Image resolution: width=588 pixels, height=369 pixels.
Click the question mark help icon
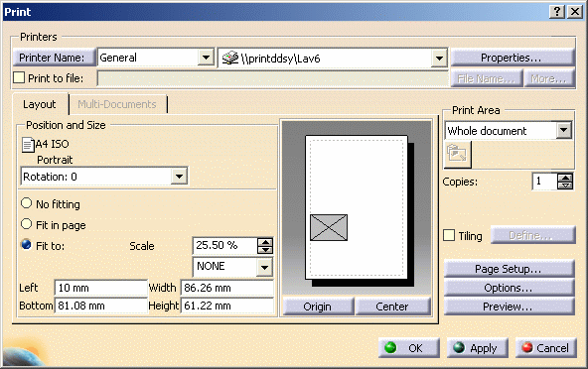pos(557,12)
